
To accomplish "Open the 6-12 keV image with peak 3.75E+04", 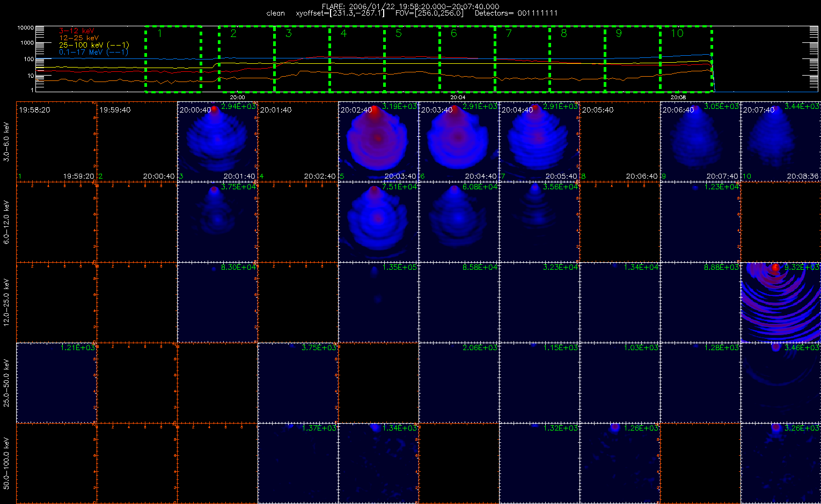I will (x=217, y=222).
